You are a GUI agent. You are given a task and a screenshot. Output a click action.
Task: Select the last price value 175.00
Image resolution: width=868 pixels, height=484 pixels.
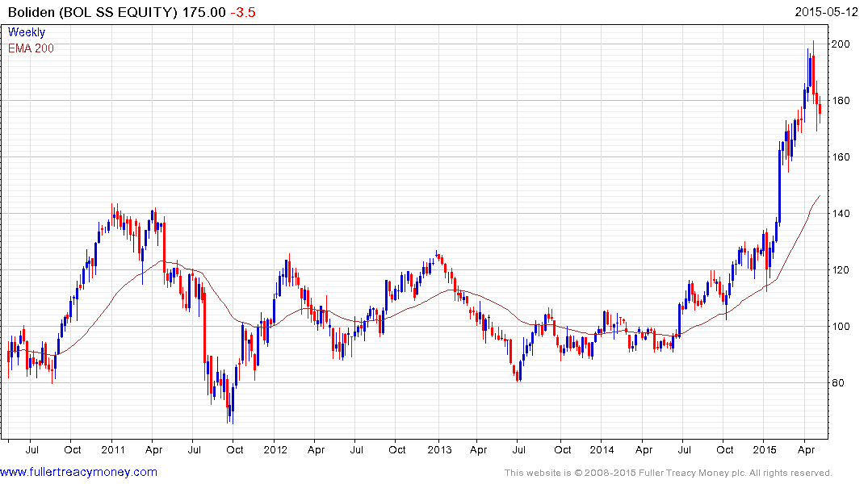pyautogui.click(x=204, y=12)
